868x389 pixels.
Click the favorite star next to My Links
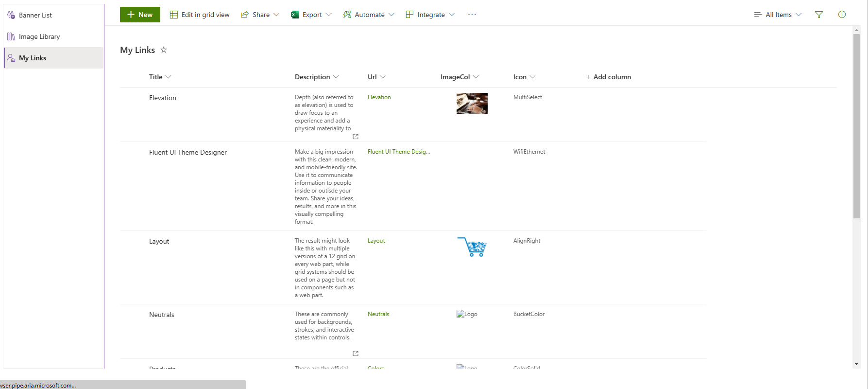164,50
